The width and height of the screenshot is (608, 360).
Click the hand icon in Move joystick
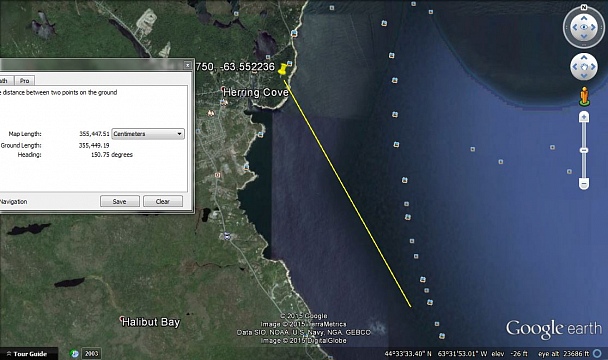(x=584, y=67)
